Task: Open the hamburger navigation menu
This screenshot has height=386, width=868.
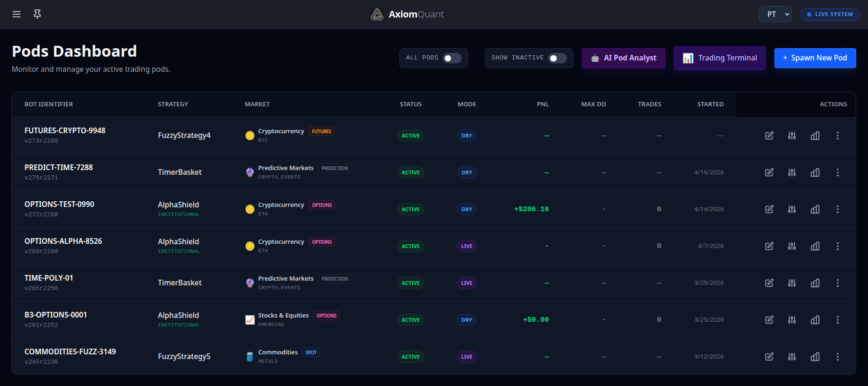Action: click(17, 14)
